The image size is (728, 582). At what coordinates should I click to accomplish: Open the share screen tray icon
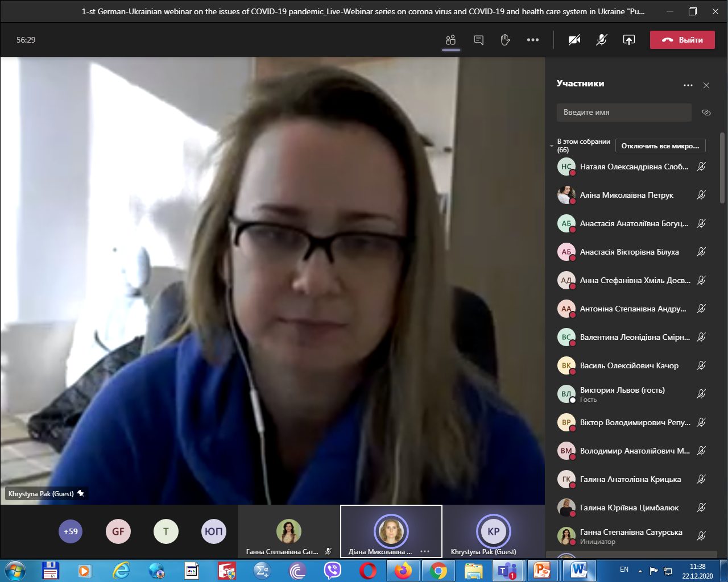[x=628, y=40]
